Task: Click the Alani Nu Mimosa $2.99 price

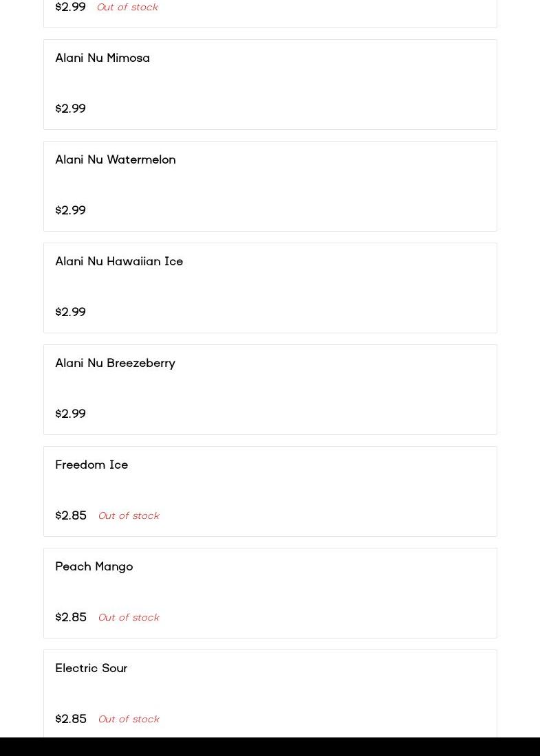Action: [70, 109]
